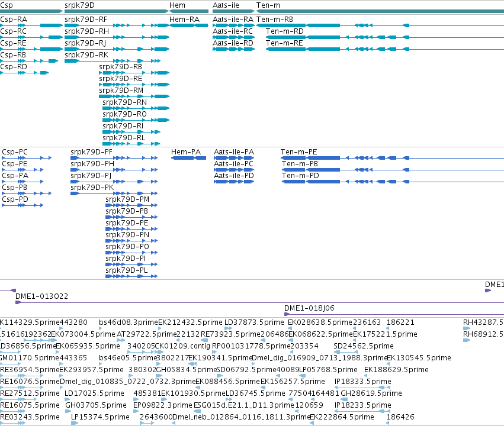Viewport: 504px width, 426px height.
Task: Select the GH28619.5prime EST label
Action: [371, 393]
